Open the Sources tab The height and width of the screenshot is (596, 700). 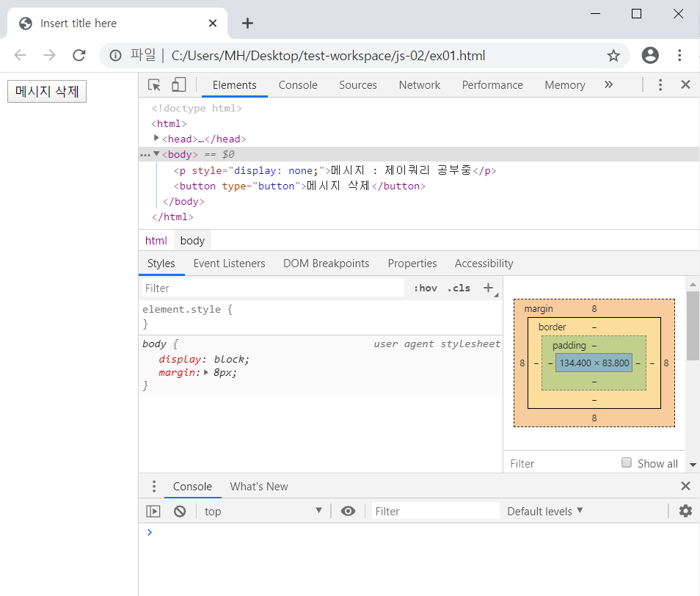[357, 85]
